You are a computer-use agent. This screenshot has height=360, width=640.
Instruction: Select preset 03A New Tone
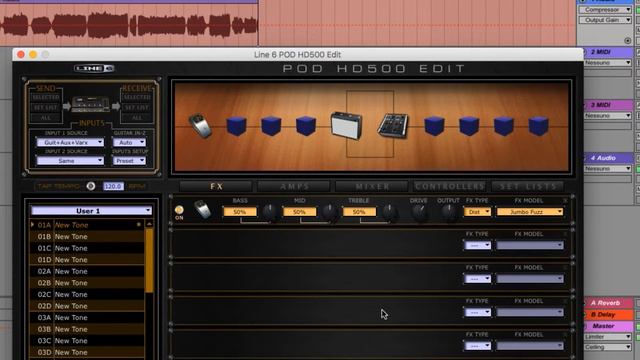[x=87, y=318]
